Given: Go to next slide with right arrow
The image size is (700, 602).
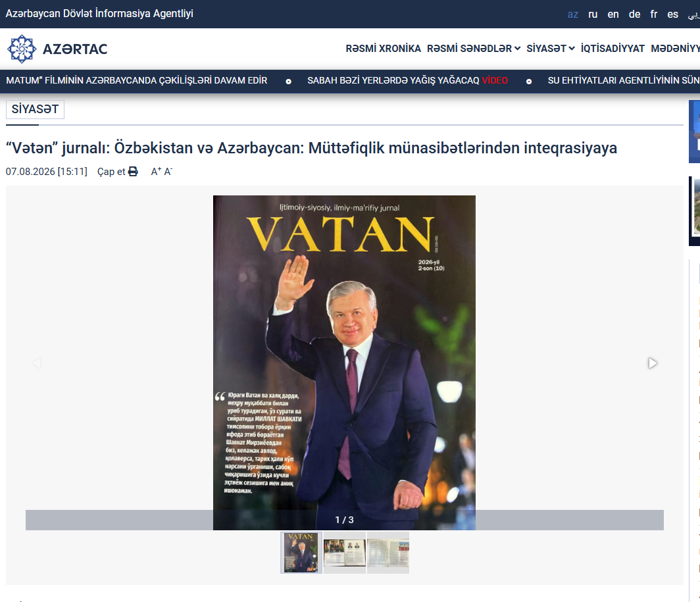Looking at the screenshot, I should click(x=653, y=363).
